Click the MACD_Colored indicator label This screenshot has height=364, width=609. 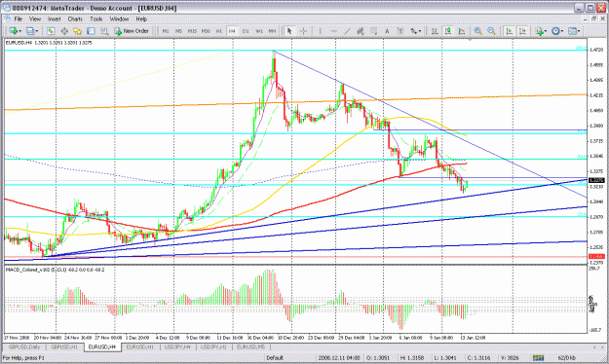tap(55, 270)
